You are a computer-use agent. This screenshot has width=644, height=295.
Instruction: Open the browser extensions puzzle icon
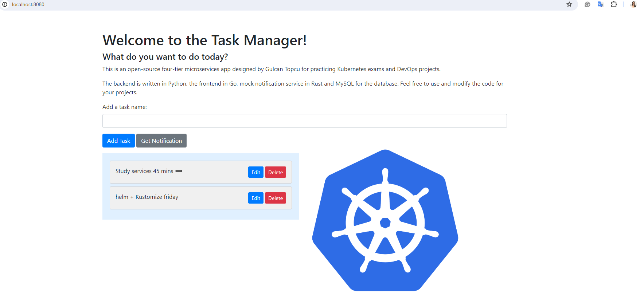[x=614, y=4]
